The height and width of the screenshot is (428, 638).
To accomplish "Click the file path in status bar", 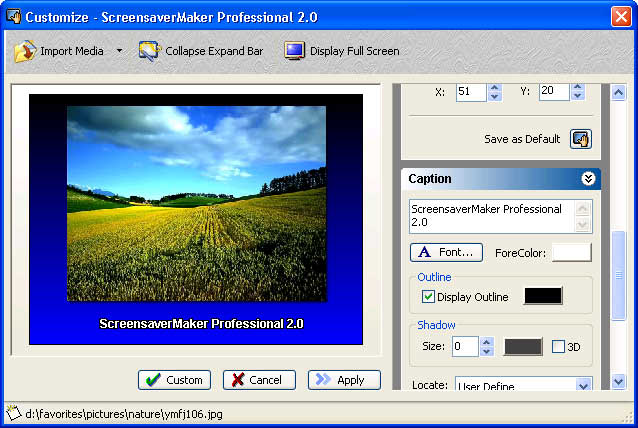I will point(124,414).
